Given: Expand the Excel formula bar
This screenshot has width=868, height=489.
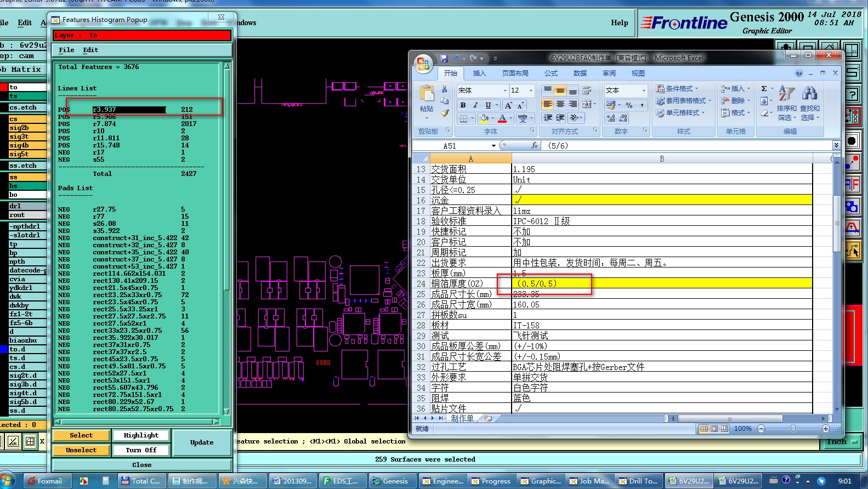Looking at the screenshot, I should tap(836, 145).
